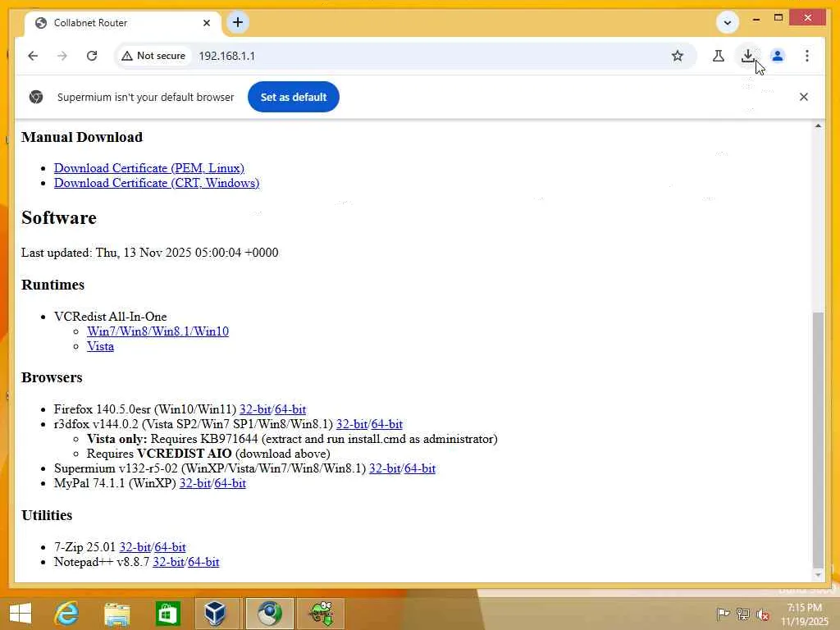
Task: Download r3dfox v144.0.2 32-bit
Action: pyautogui.click(x=351, y=424)
